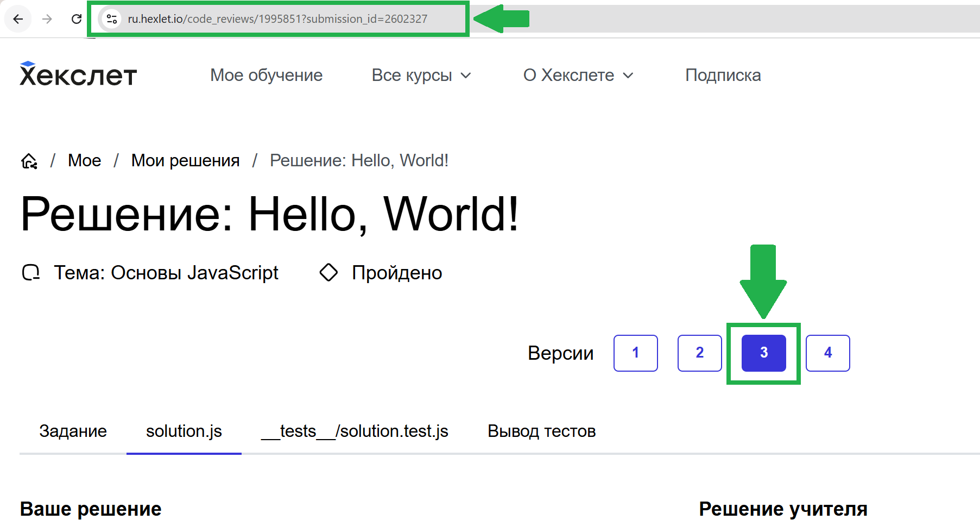Screen dimensions: 980x532
Task: Open the __tests__/solution.test.js tab
Action: (x=355, y=431)
